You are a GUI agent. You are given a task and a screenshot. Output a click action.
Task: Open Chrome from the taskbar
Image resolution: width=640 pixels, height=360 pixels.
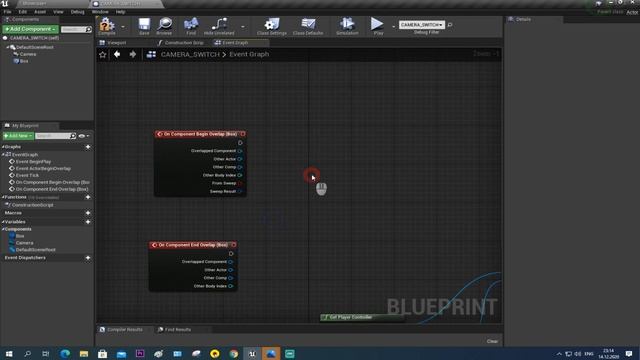(233, 354)
